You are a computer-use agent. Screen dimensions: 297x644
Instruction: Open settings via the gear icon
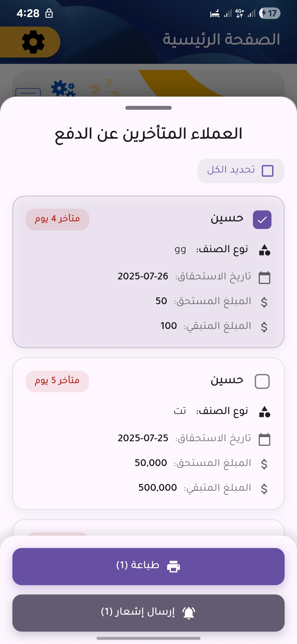coord(33,42)
